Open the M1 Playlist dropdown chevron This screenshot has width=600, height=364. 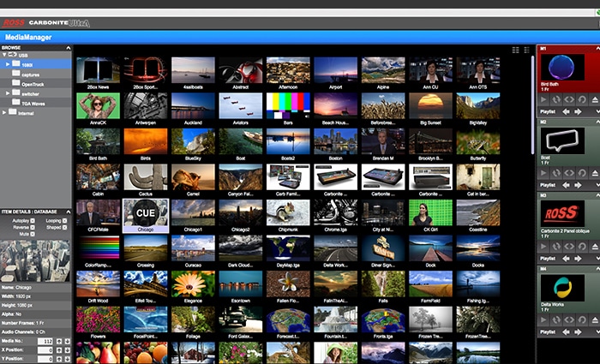pos(597,111)
